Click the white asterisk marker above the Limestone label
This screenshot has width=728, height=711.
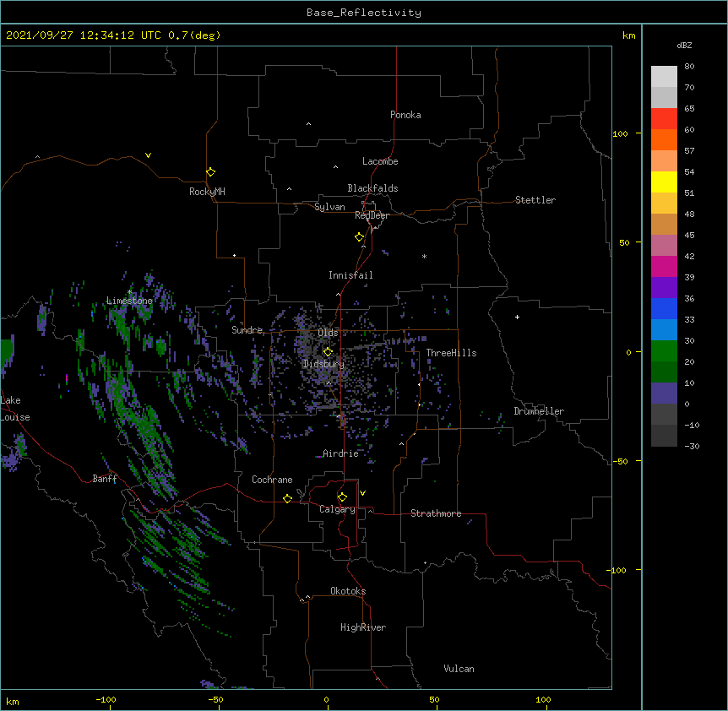coord(129,292)
